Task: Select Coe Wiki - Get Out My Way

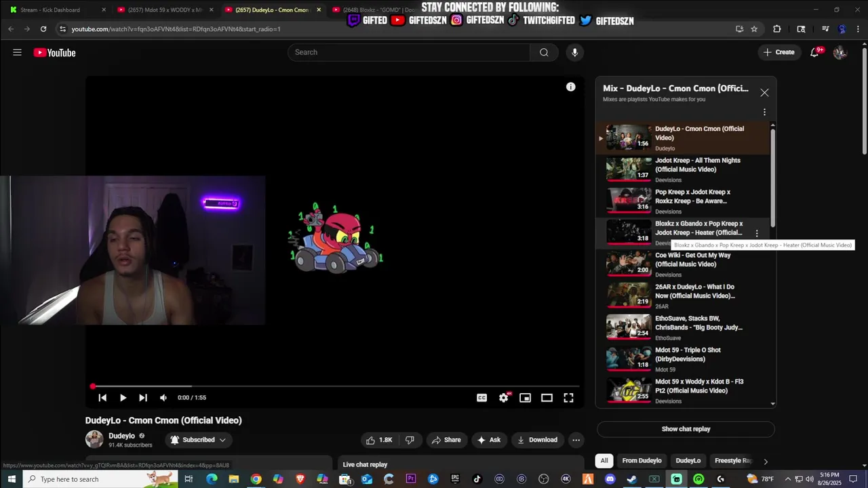Action: click(x=684, y=264)
